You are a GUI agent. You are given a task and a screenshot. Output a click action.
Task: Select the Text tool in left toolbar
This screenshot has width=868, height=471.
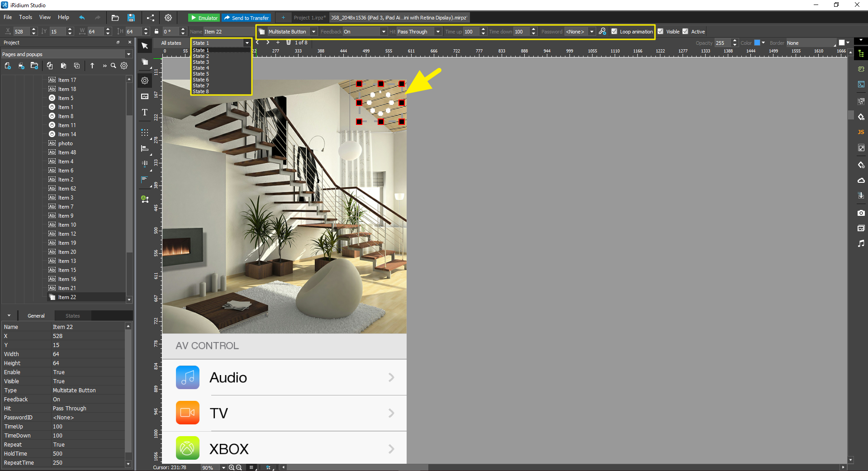tap(144, 113)
